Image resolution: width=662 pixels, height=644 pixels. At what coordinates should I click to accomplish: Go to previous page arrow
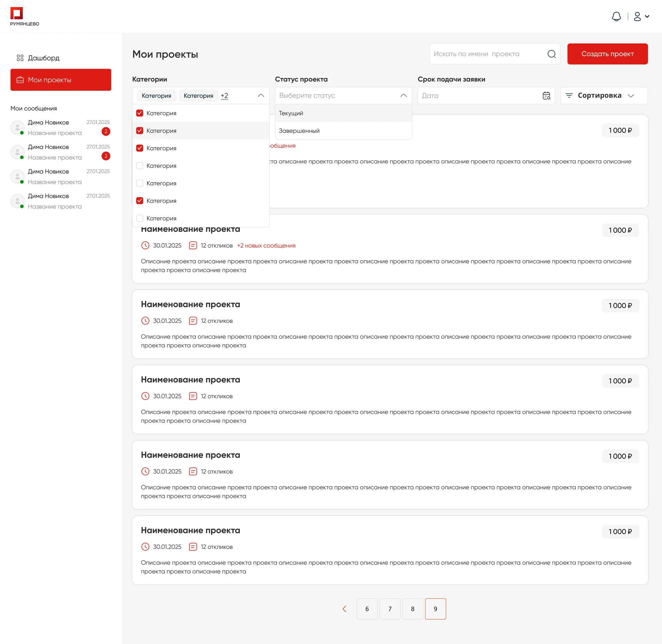[344, 609]
